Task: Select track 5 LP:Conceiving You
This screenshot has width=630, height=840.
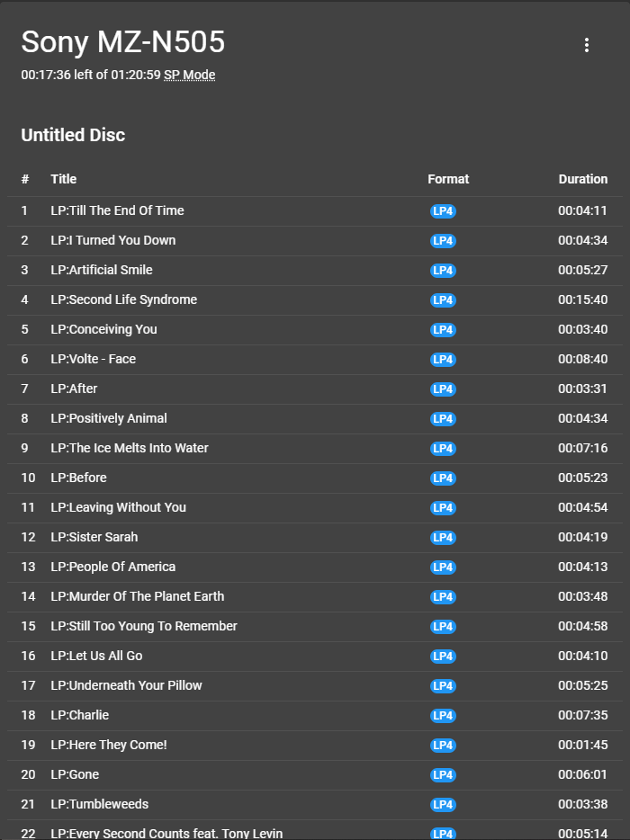Action: (x=103, y=329)
